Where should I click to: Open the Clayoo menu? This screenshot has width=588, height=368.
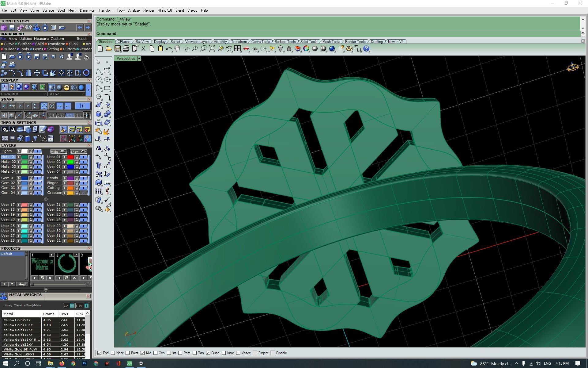(x=192, y=10)
